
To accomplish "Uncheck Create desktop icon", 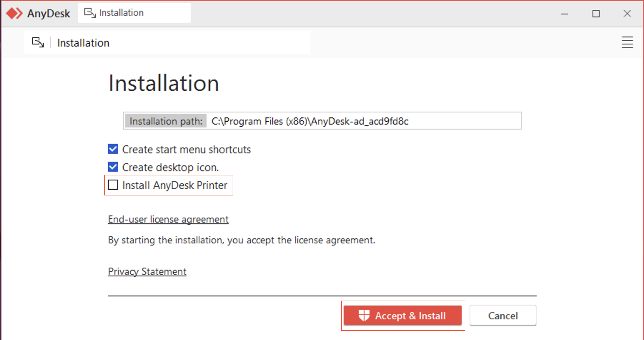I will pyautogui.click(x=113, y=167).
